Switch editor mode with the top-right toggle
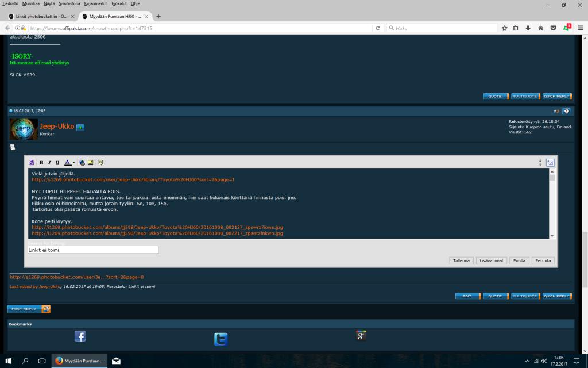The image size is (588, 368). tap(550, 163)
